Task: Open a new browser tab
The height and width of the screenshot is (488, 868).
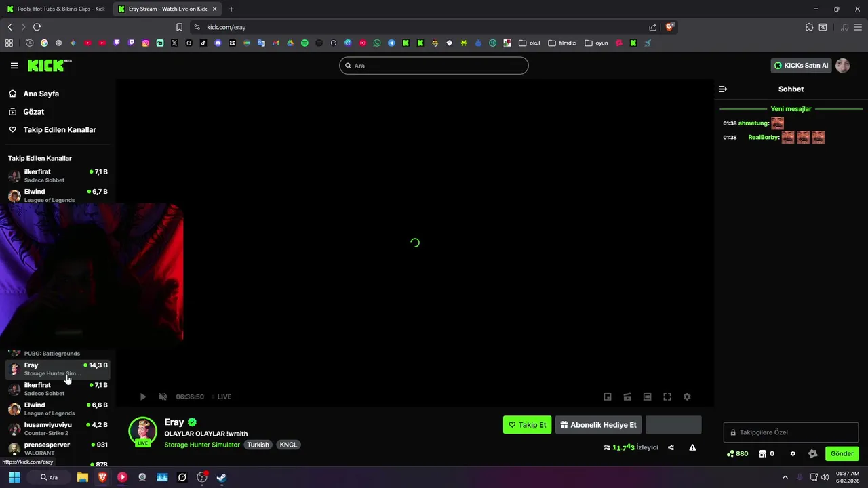Action: click(x=231, y=9)
